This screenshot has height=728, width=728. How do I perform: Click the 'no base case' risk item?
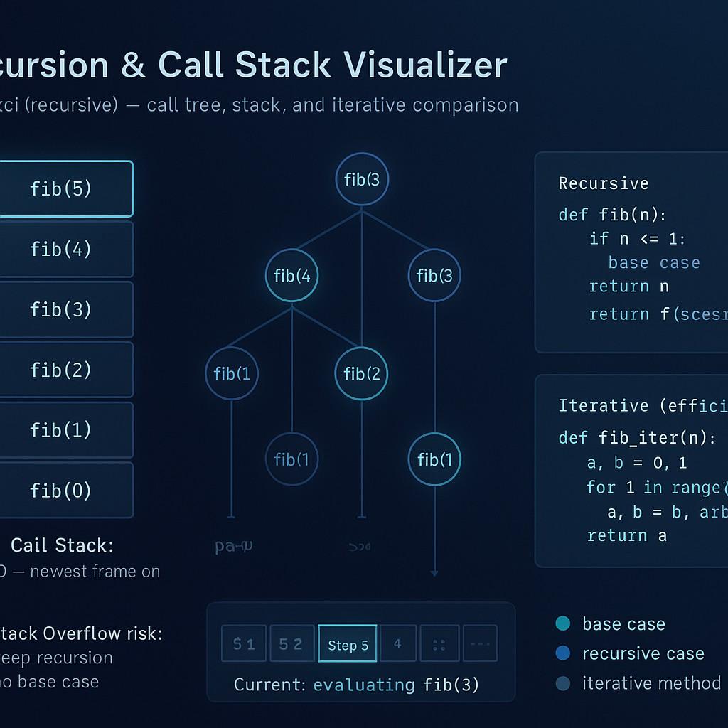coord(49,682)
